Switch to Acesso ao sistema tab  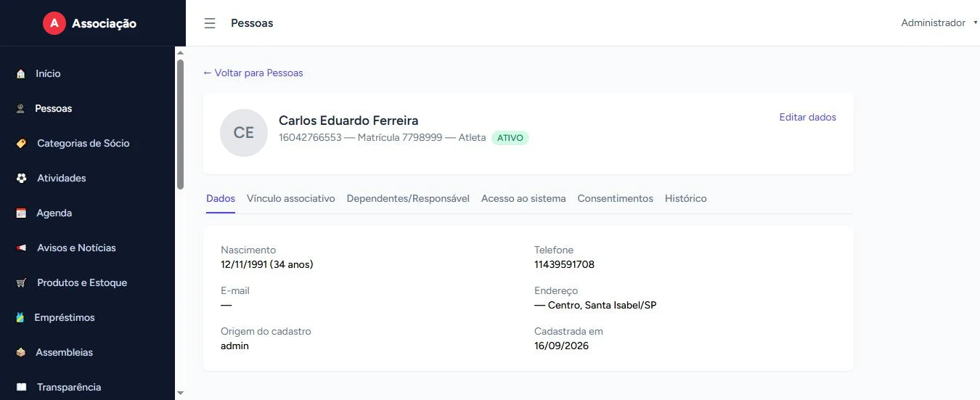(523, 198)
